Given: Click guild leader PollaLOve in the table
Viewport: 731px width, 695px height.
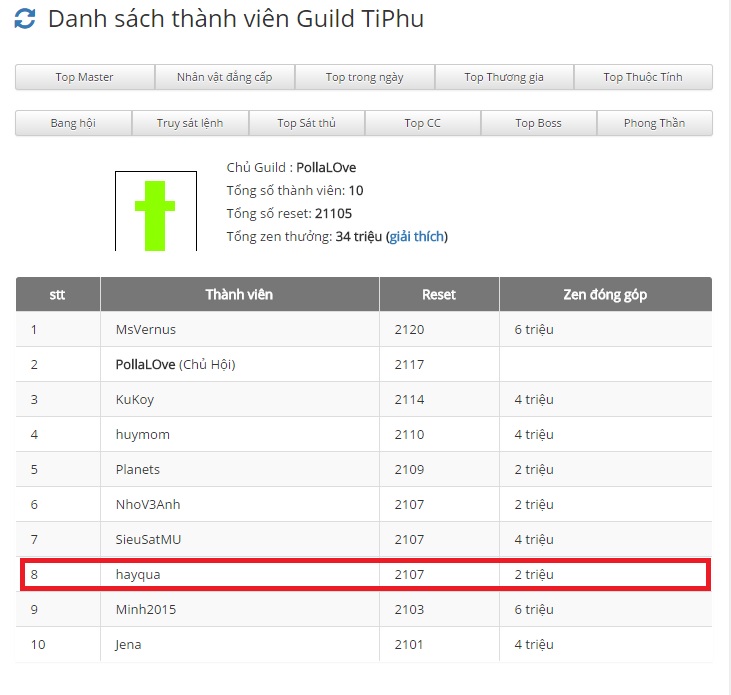Looking at the screenshot, I should tap(145, 364).
